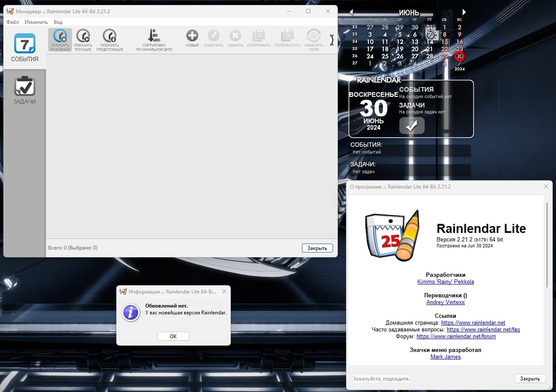Select June 20 in desktop calendar
Viewport: 556px width, 392px height.
click(x=415, y=49)
